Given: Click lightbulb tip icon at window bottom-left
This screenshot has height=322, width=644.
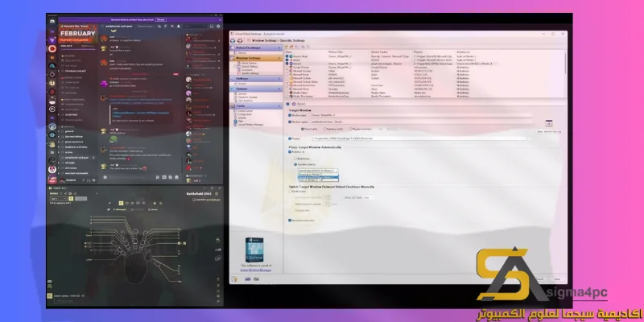Looking at the screenshot, I should (234, 279).
